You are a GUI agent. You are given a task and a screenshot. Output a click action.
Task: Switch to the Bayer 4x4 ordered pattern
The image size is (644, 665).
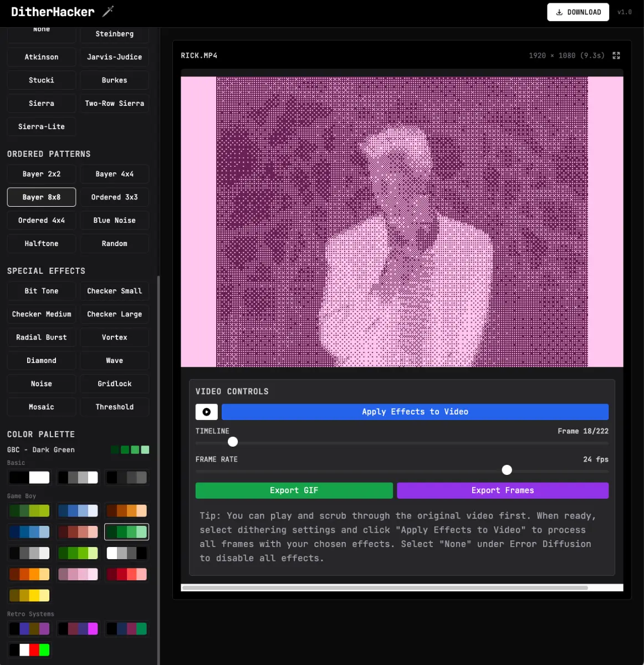pyautogui.click(x=114, y=174)
